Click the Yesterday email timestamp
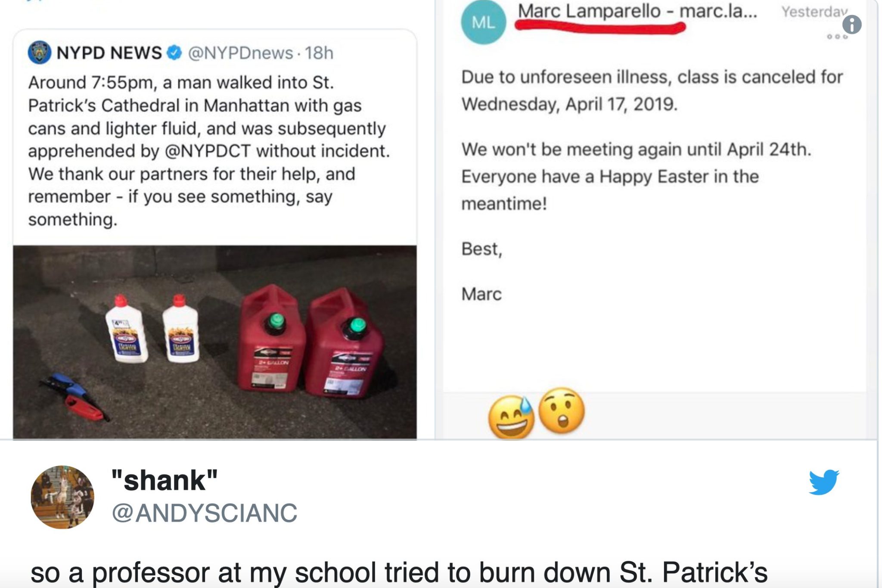This screenshot has height=588, width=882. pyautogui.click(x=814, y=12)
